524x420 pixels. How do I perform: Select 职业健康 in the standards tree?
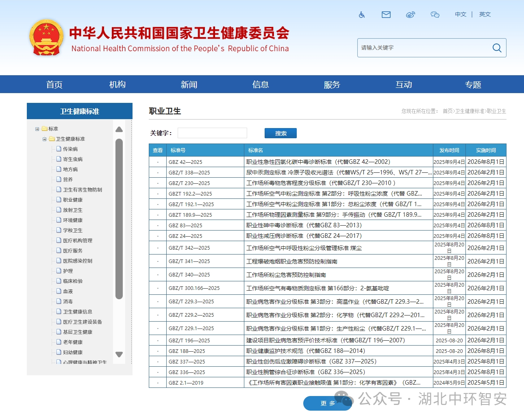tap(73, 200)
